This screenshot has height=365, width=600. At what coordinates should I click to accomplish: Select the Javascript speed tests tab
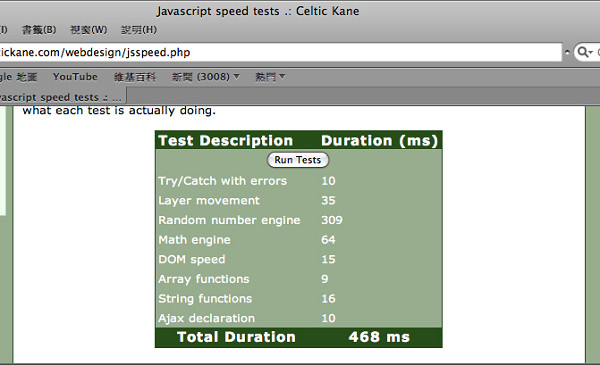coord(62,97)
